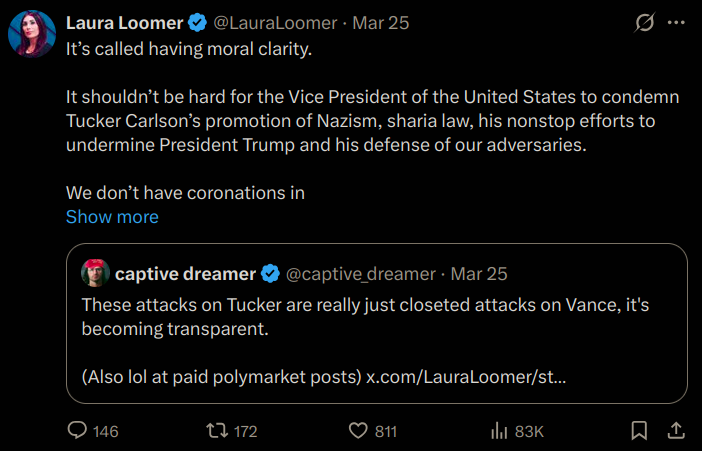Open the Mar 25 timestamp of main post
Viewport: 702px width, 451px height.
[x=381, y=23]
